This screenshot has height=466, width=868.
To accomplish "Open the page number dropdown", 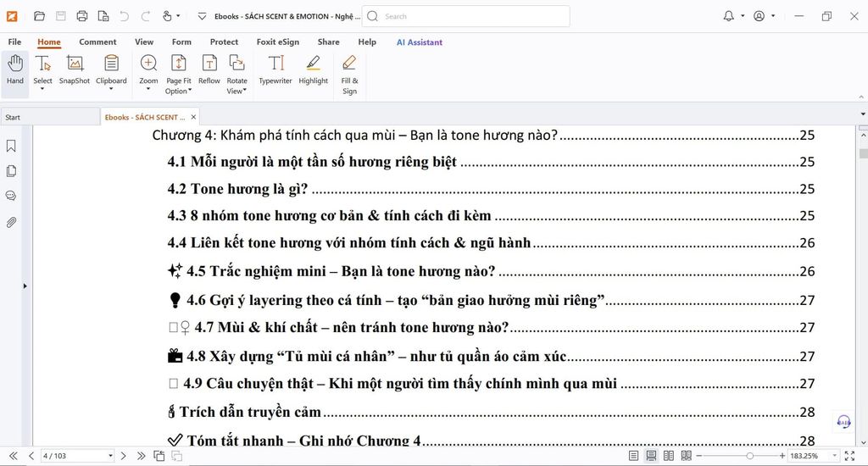I will [110, 456].
